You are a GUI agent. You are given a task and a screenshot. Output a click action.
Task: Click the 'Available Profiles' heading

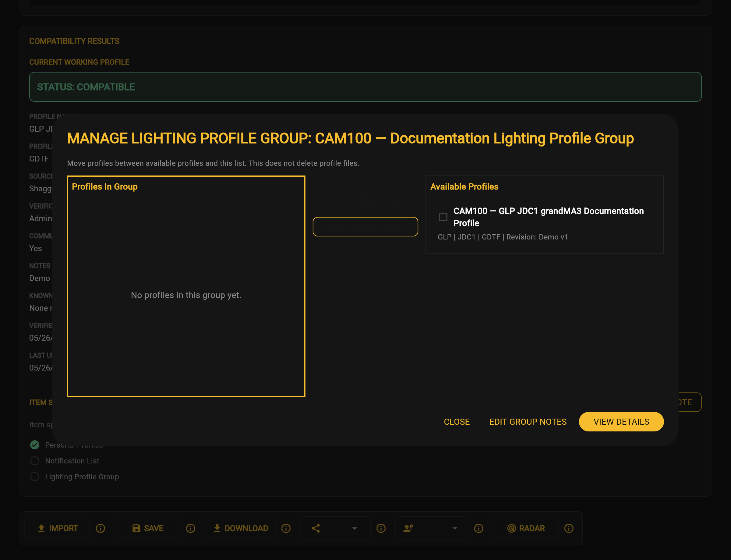tap(464, 187)
